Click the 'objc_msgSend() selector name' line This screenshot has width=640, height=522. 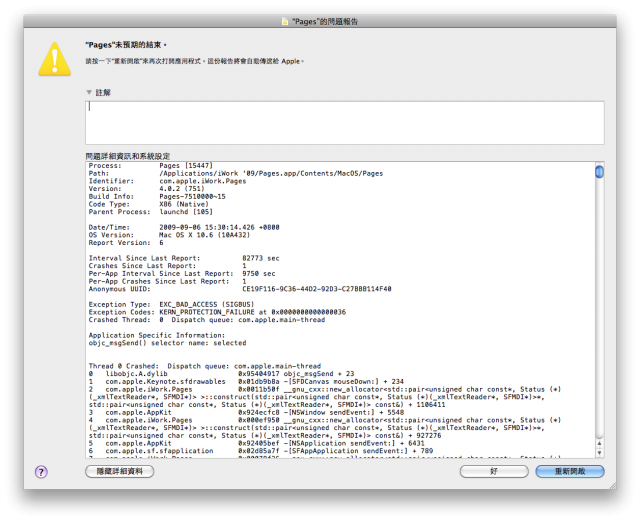(x=167, y=343)
